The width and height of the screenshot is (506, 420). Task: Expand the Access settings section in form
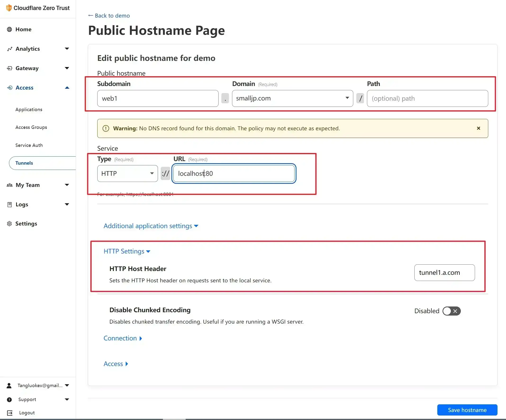(116, 364)
